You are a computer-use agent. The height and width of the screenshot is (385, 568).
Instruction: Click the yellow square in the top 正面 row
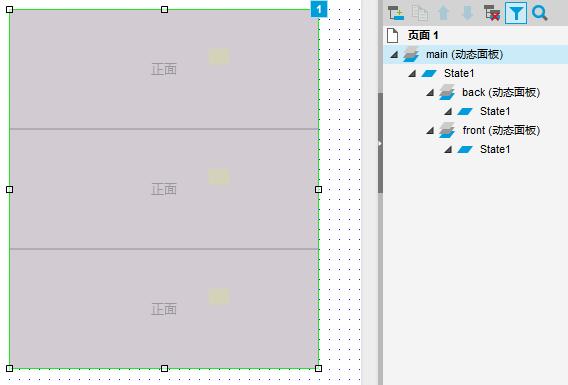[219, 57]
